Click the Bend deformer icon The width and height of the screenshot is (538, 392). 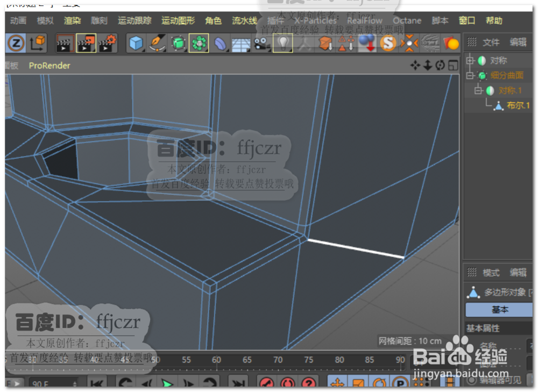pyautogui.click(x=220, y=44)
